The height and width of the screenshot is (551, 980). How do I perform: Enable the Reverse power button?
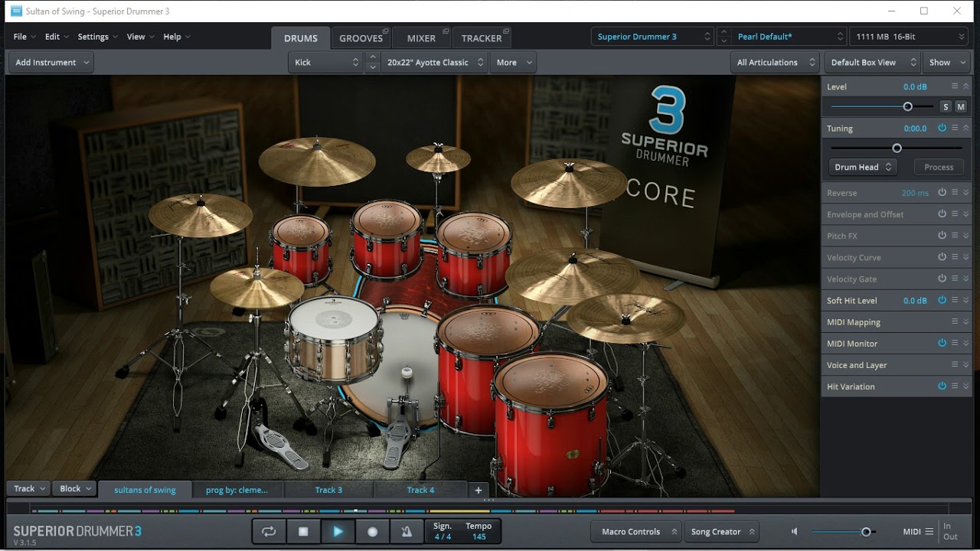942,192
